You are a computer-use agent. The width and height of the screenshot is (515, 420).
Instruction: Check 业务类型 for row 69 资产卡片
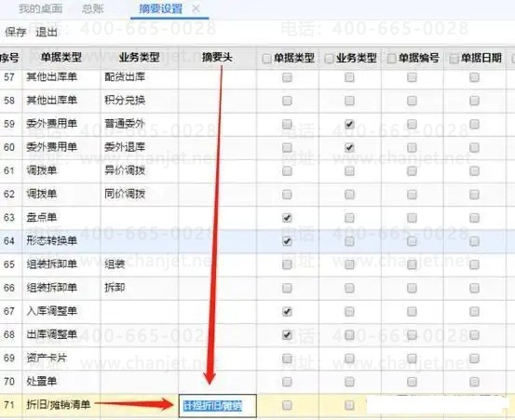tap(349, 359)
